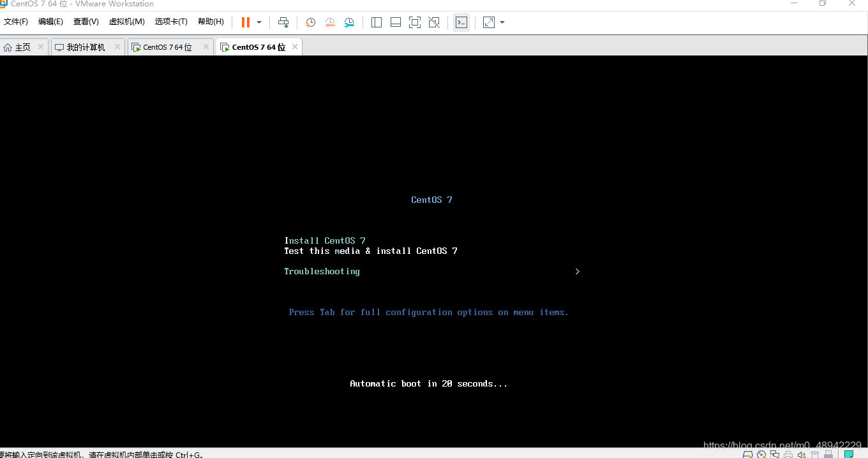Close the inactive CentOS 7 64 位 tab

[206, 47]
